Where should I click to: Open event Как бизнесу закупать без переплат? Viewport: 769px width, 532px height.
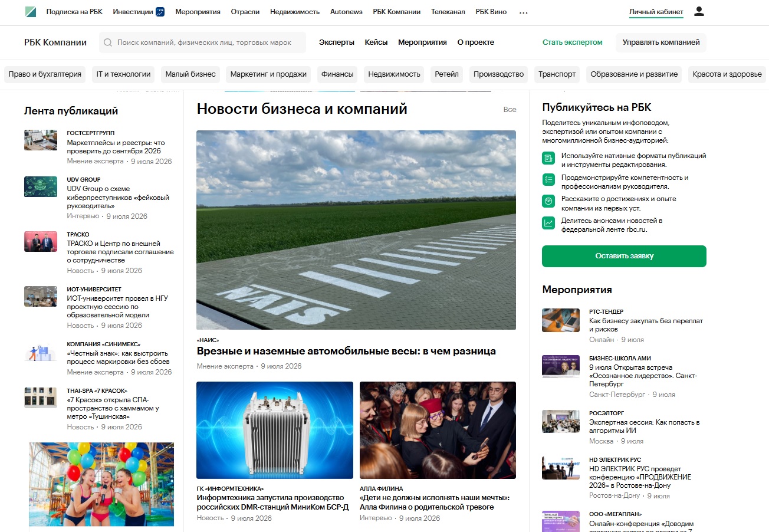coord(646,325)
